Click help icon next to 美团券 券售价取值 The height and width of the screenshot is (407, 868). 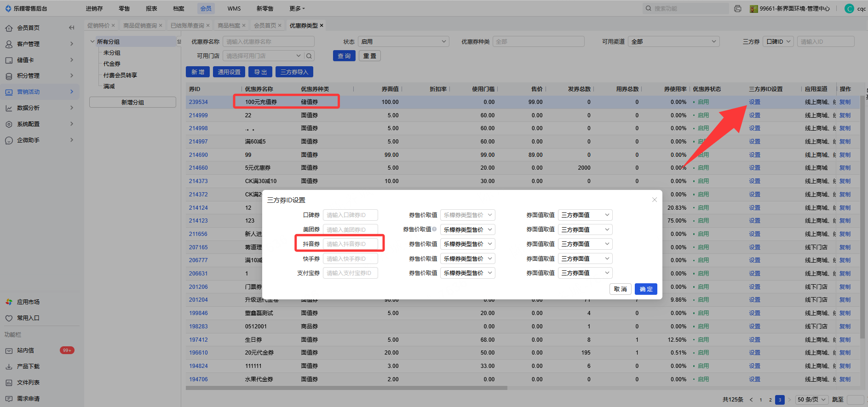point(434,229)
